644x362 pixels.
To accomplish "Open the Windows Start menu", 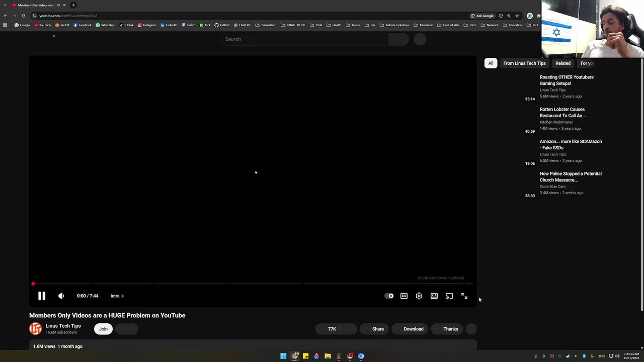I will point(283,356).
